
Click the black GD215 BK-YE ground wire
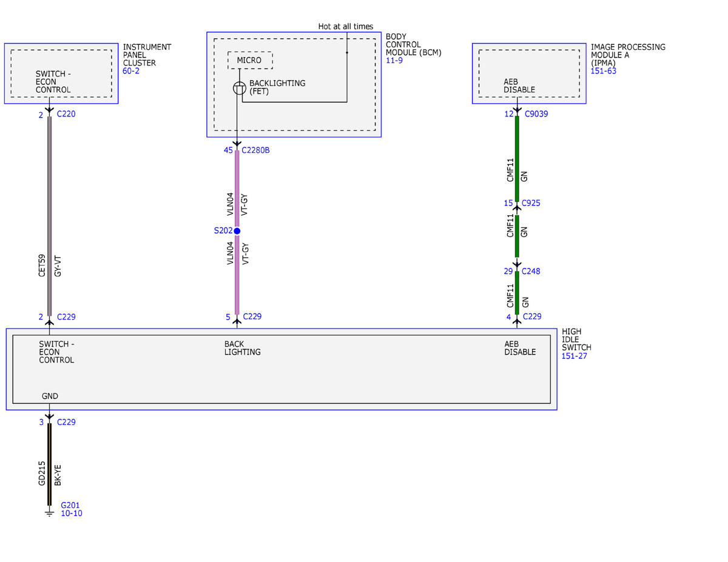[x=50, y=464]
